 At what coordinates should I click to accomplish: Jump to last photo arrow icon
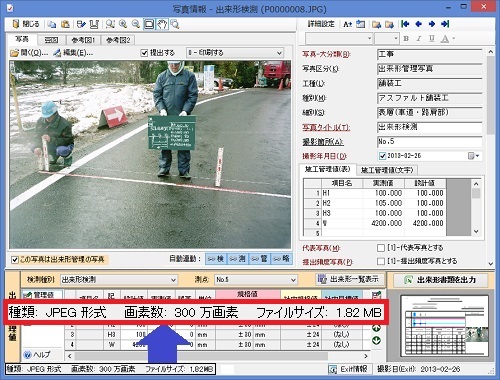click(445, 24)
